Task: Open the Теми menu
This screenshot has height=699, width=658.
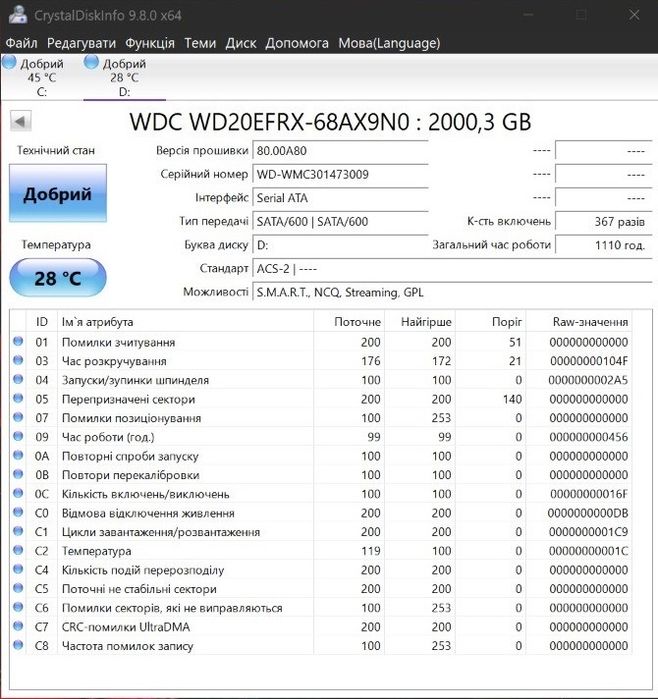Action: [x=200, y=43]
